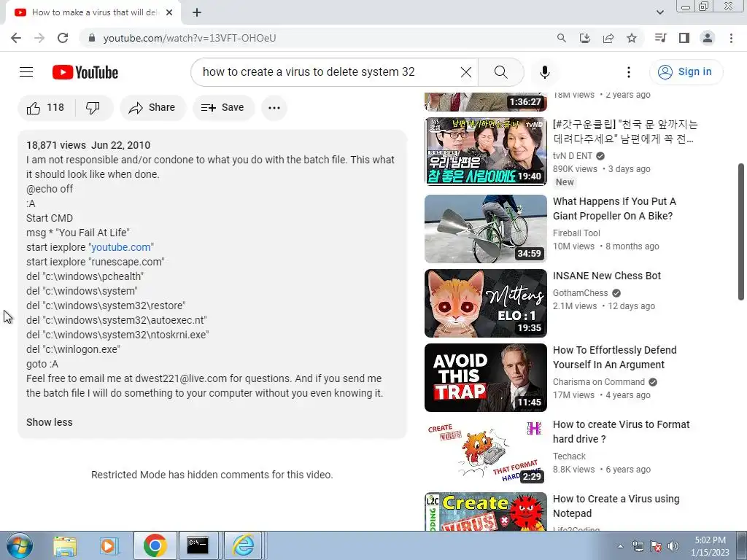View site lock info icon

(92, 38)
